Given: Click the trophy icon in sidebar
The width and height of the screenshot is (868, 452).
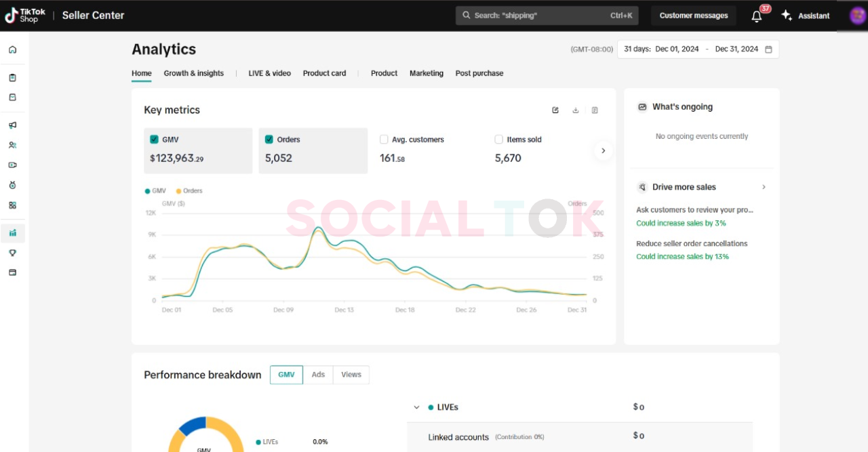Looking at the screenshot, I should pyautogui.click(x=12, y=253).
